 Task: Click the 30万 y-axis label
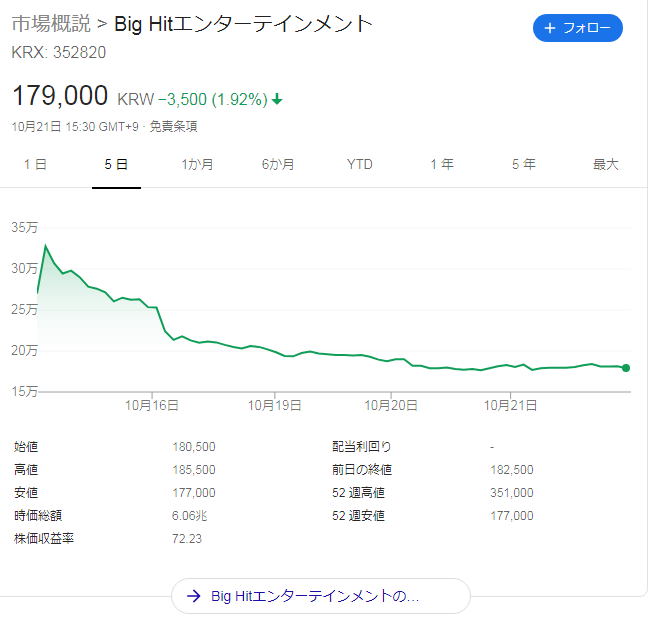point(24,268)
